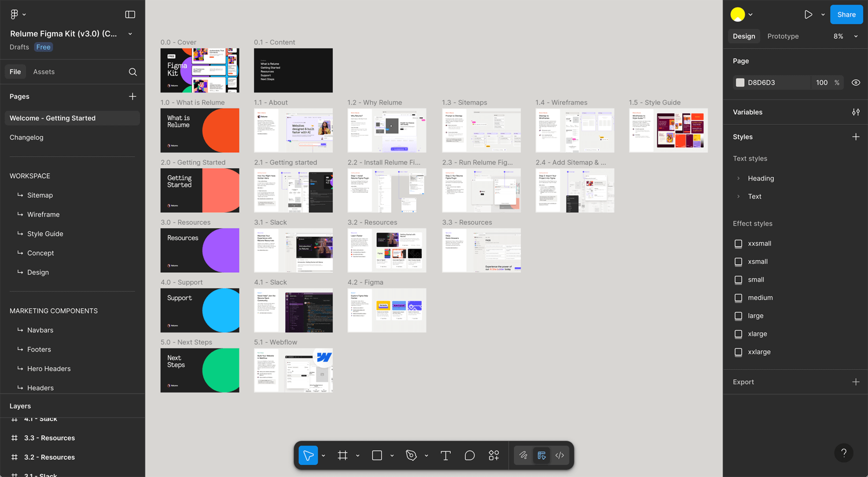Click the large effect style icon
This screenshot has width=868, height=477.
click(738, 316)
